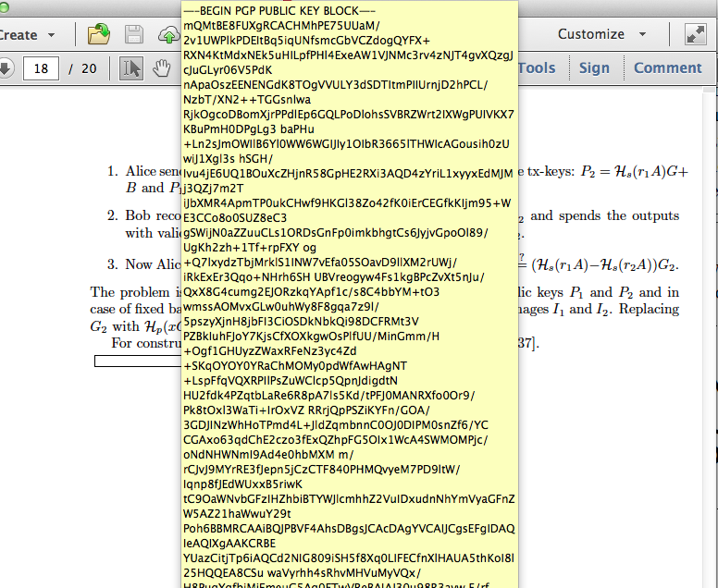The width and height of the screenshot is (718, 588).
Task: Click the text 'NzbT/XN2++TGGsnlwa'
Action: pyautogui.click(x=247, y=100)
